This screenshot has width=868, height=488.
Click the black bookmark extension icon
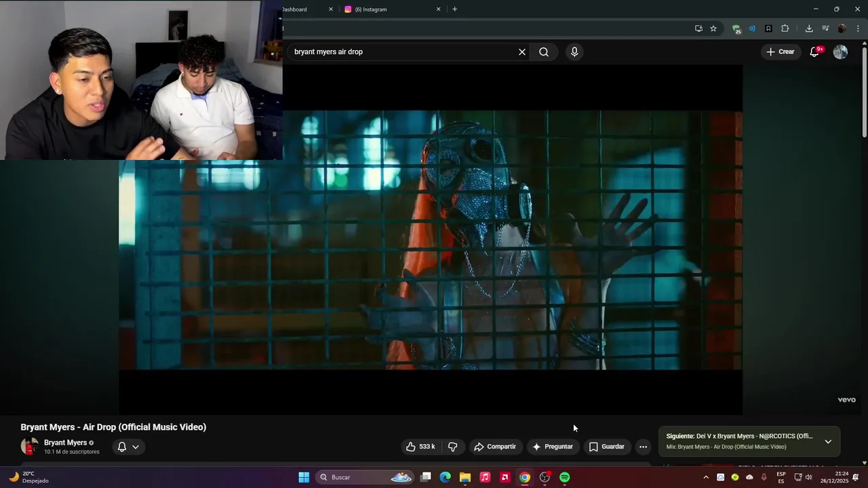coord(768,28)
